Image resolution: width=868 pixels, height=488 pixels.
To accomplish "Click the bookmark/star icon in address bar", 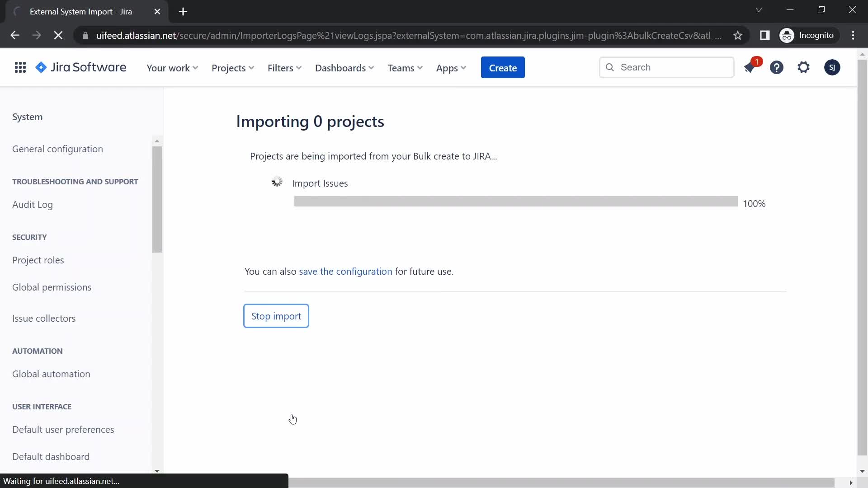I will (738, 35).
